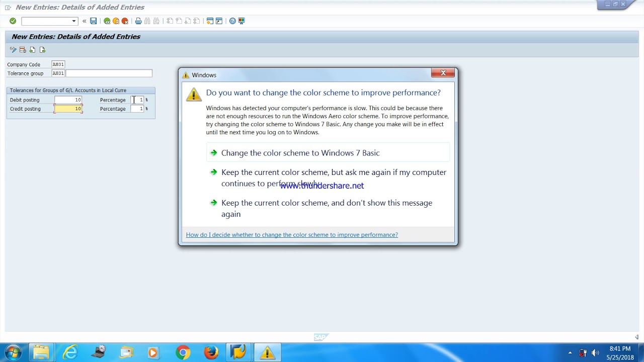Screen dimensions: 644x362
Task: Click the Delete entry icon
Action: pos(23,50)
